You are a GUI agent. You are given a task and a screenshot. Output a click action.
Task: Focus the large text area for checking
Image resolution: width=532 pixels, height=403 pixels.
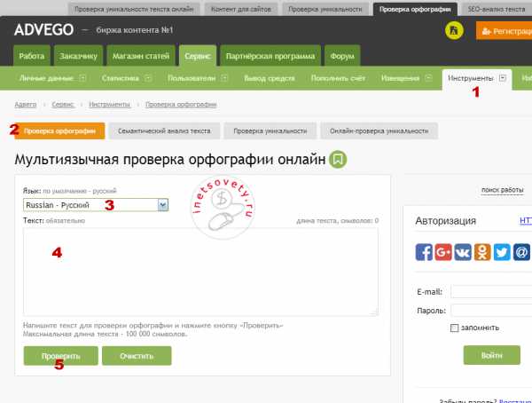pyautogui.click(x=200, y=272)
